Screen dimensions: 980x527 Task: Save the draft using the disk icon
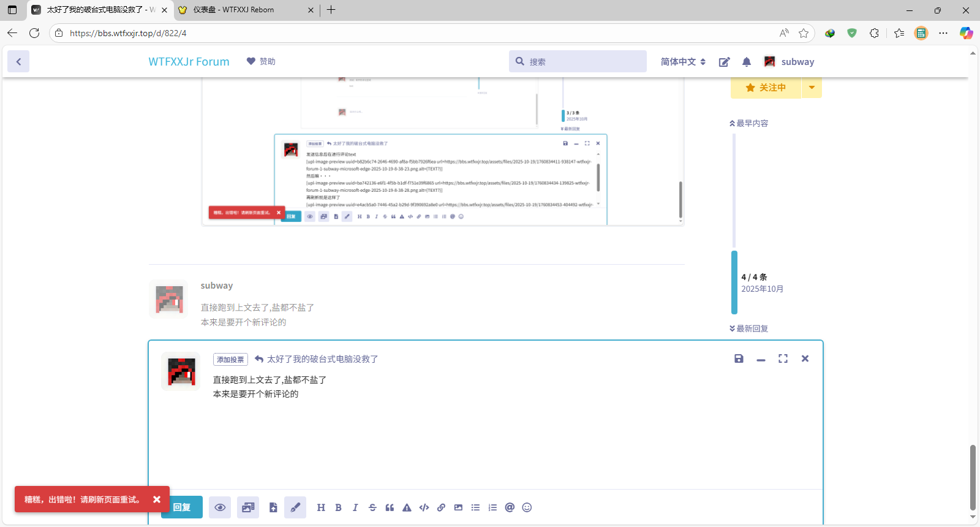[739, 358]
